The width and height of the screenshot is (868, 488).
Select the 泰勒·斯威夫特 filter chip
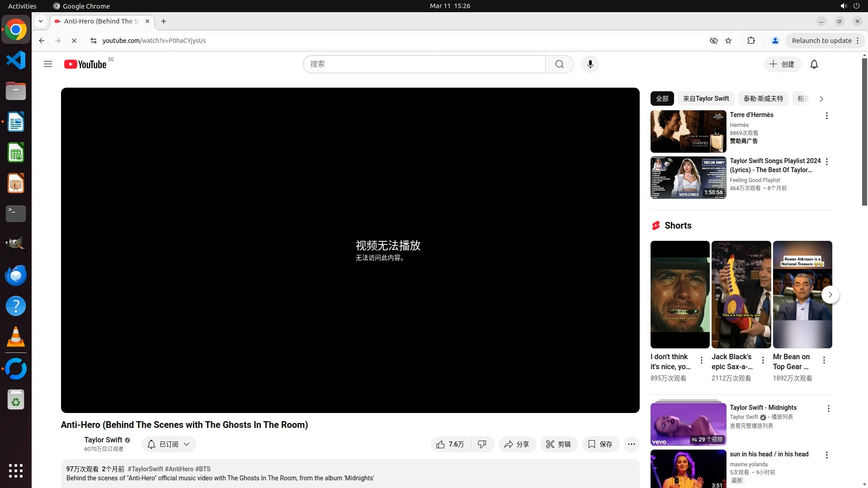763,99
